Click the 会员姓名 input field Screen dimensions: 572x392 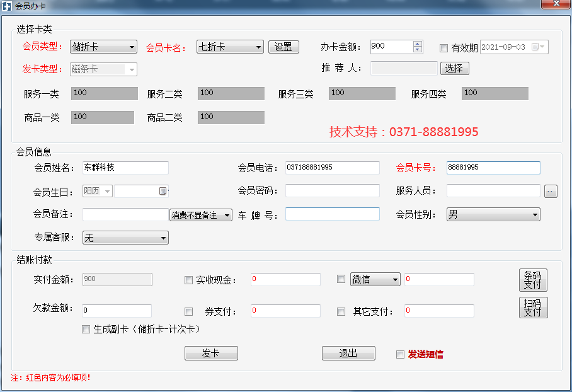coord(125,168)
